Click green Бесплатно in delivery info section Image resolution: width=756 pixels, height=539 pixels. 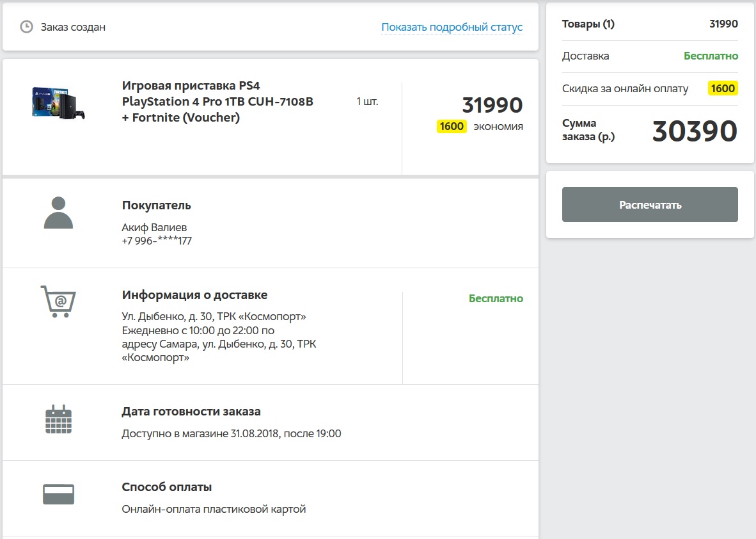pyautogui.click(x=496, y=298)
